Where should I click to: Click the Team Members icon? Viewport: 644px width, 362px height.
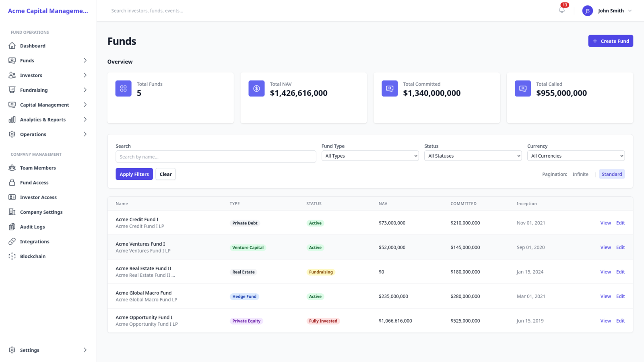tap(12, 168)
